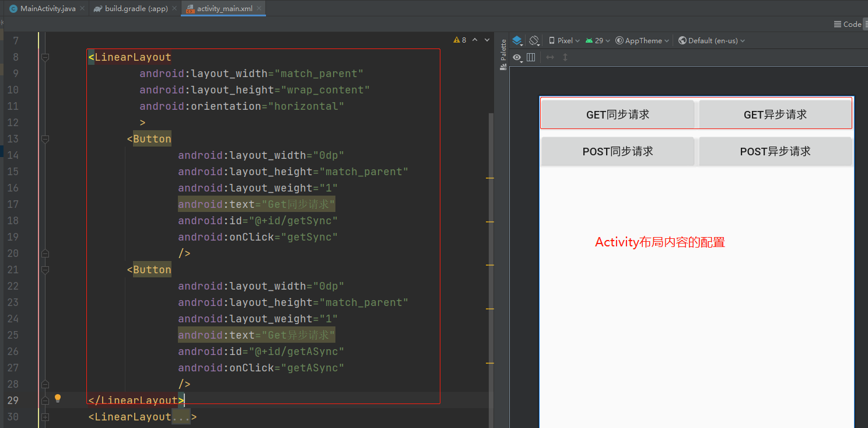868x428 pixels.
Task: Open the orientation for preview menu
Action: coord(534,41)
